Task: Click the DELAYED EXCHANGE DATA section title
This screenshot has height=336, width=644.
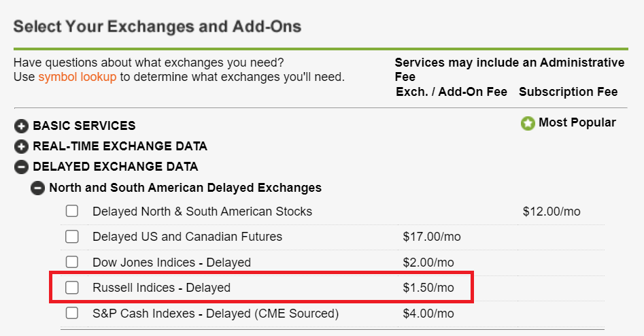Action: point(116,167)
